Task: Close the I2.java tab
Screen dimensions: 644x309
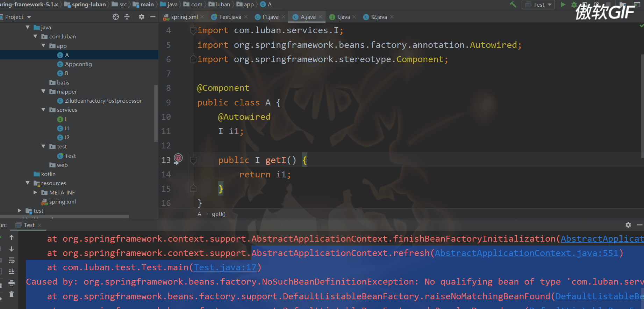Action: click(x=392, y=17)
